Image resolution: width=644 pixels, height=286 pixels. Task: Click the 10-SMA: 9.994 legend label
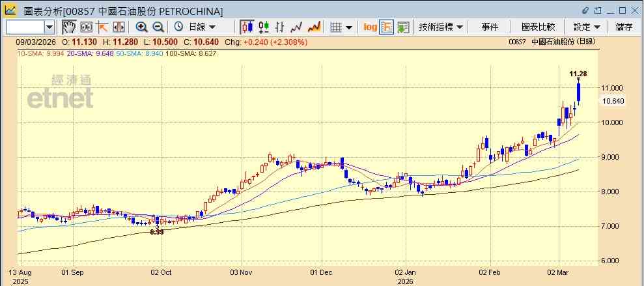point(40,53)
